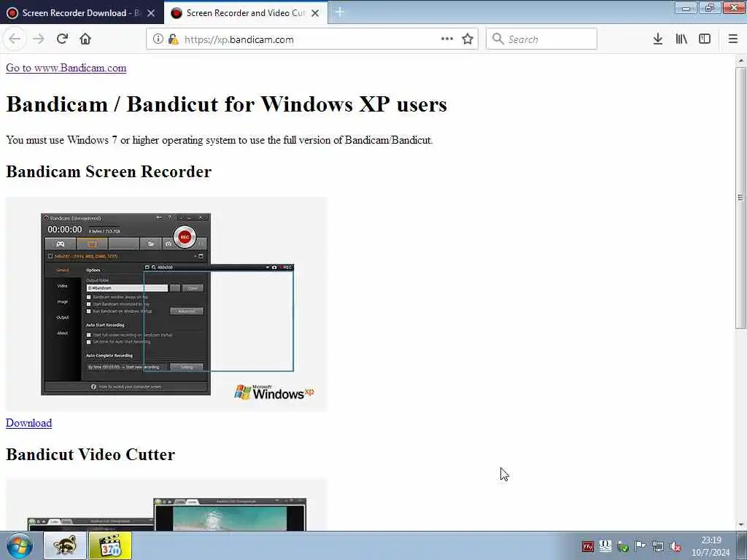Toggle the Firefox sidebar view

tap(705, 39)
